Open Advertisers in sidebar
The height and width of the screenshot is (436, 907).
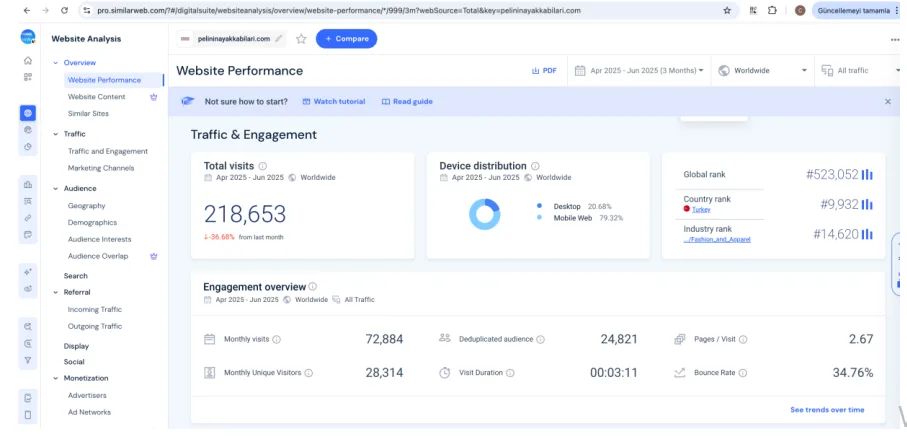click(87, 396)
